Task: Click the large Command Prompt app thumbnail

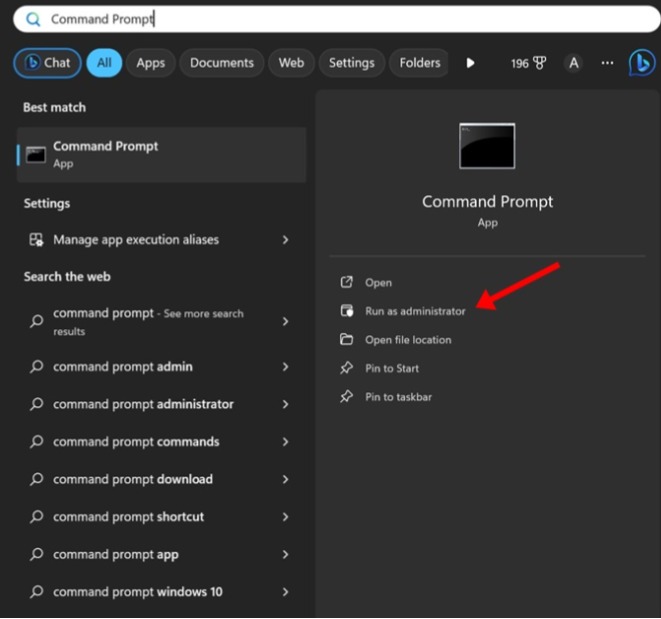Action: pyautogui.click(x=487, y=146)
